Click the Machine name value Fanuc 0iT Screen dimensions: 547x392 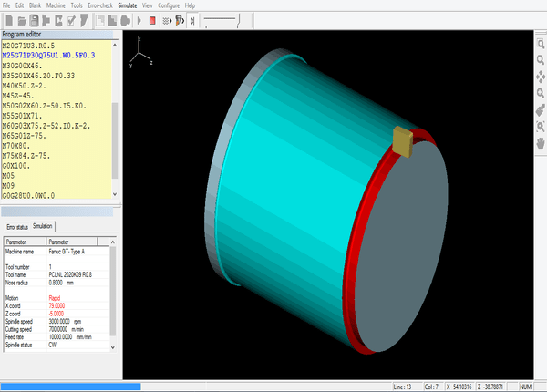point(67,252)
